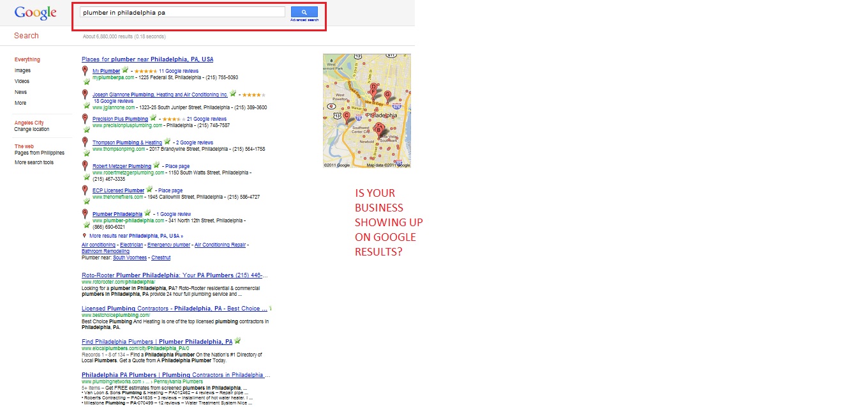The width and height of the screenshot is (868, 407).
Task: Click the Emergency plumber related search
Action: point(168,245)
